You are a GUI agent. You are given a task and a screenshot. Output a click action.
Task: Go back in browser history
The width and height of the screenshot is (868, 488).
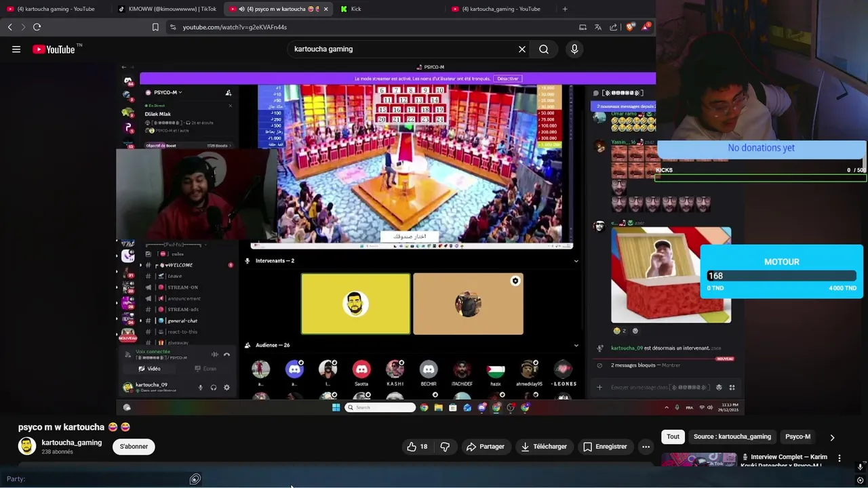[9, 27]
